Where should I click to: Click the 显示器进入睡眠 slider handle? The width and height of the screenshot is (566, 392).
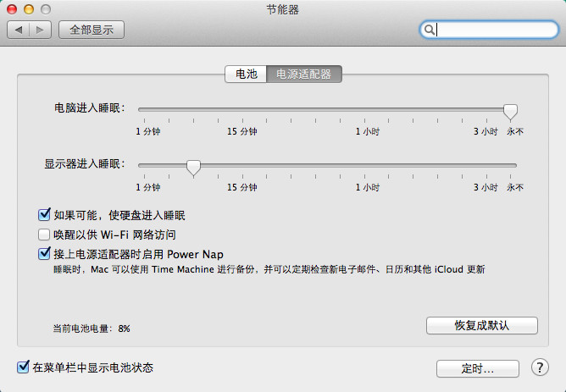[x=193, y=166]
